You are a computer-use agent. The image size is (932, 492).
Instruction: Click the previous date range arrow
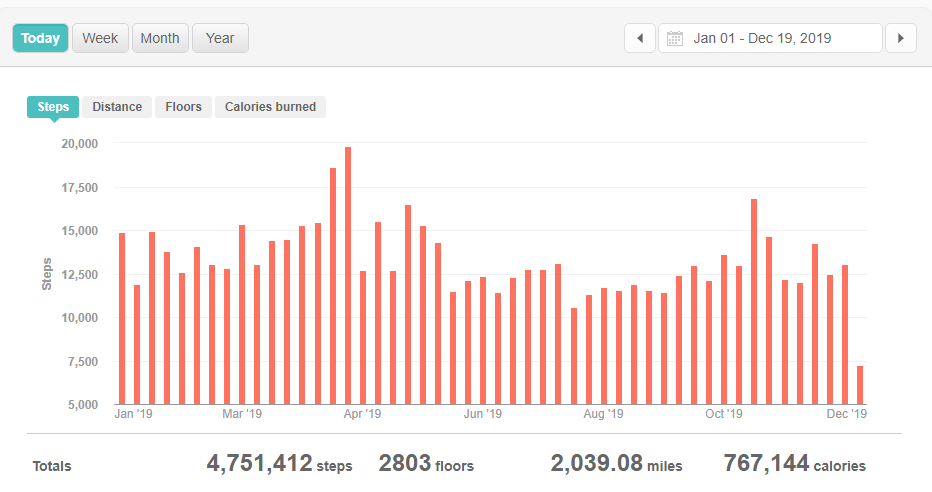tap(640, 39)
